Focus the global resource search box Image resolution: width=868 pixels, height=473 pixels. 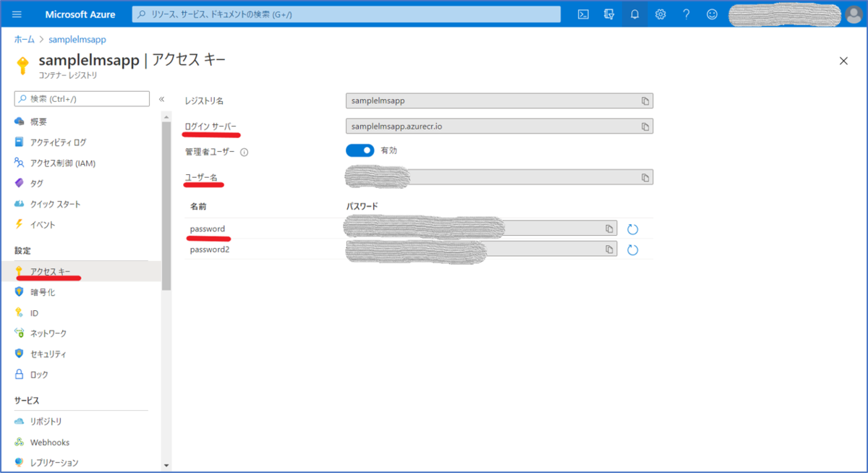coord(346,14)
